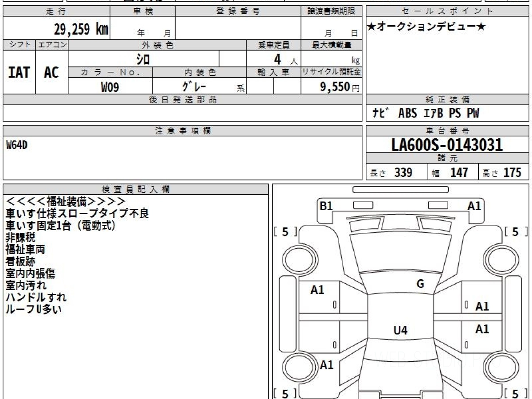
Task: Click the 走行 column header
Action: [56, 12]
